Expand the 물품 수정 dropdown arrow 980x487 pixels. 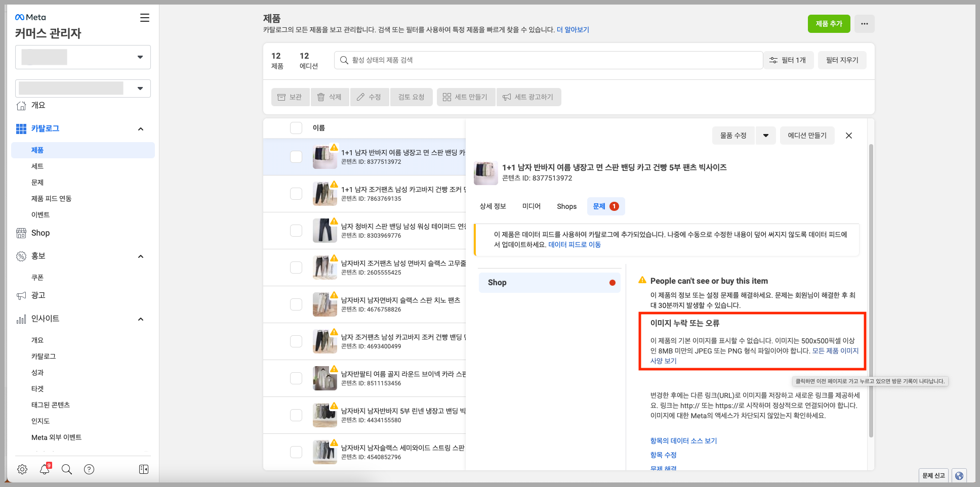tap(766, 135)
